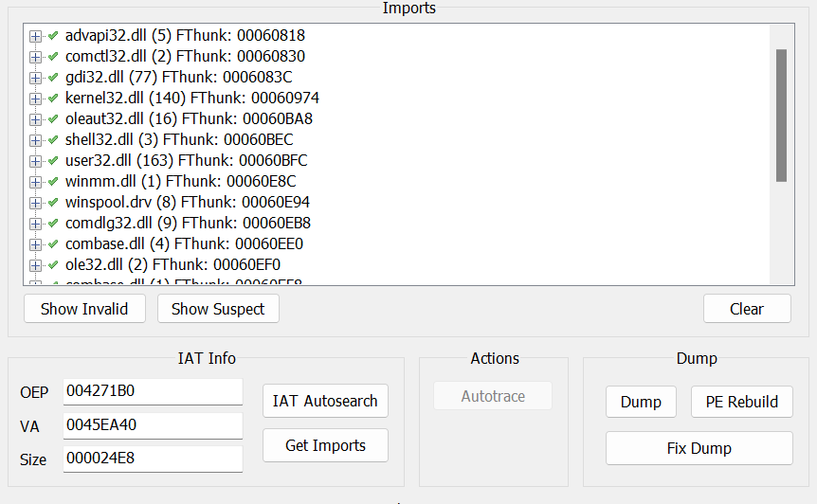
Task: Select oleaut32.dll (16) FThunk: 00060BA8 row
Action: pos(189,118)
